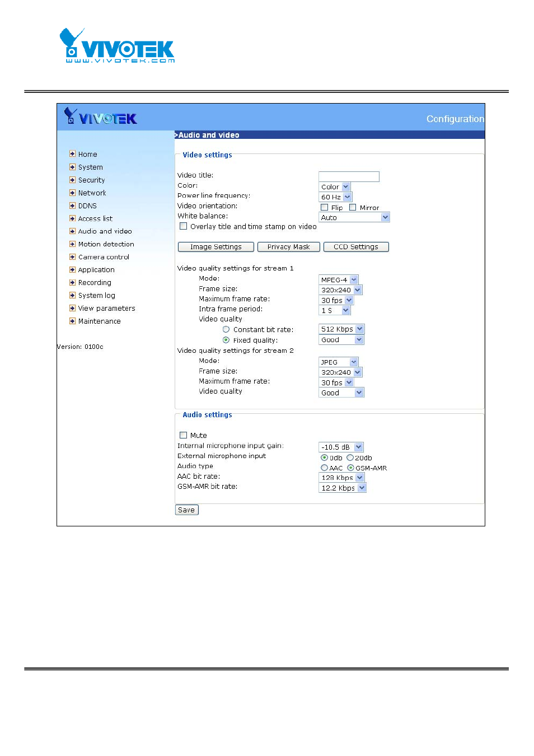This screenshot has height=756, width=534.
Task: Click the arrow icon beside Recording
Action: click(x=72, y=283)
